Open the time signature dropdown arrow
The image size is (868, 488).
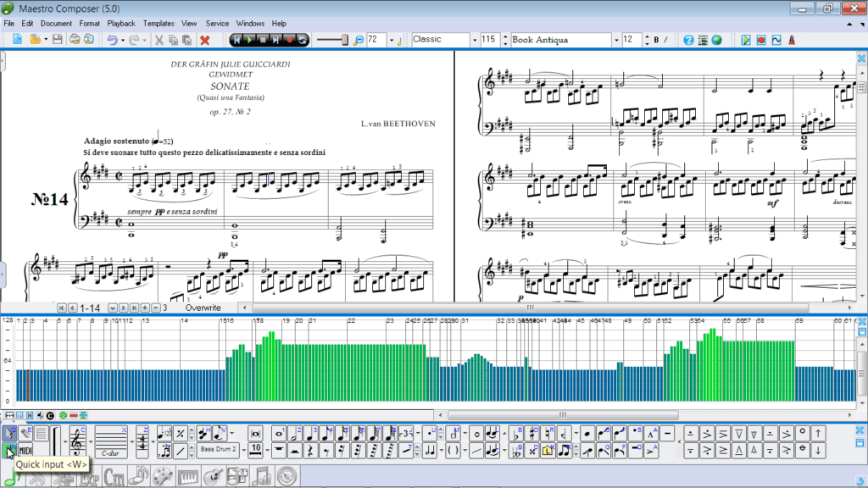(153, 442)
